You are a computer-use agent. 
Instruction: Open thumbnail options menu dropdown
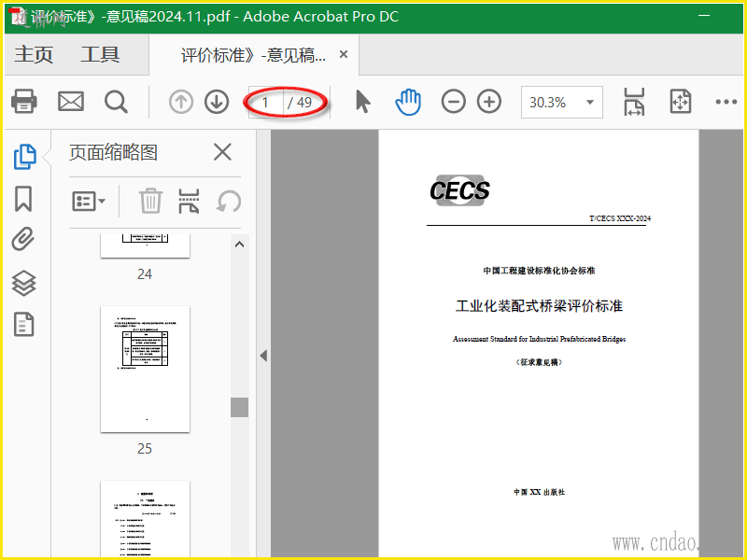point(89,202)
